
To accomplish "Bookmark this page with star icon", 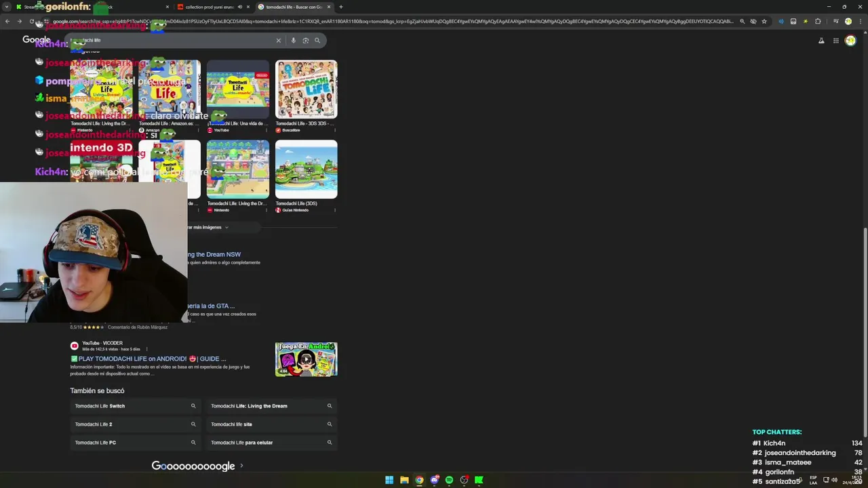I will [x=764, y=21].
